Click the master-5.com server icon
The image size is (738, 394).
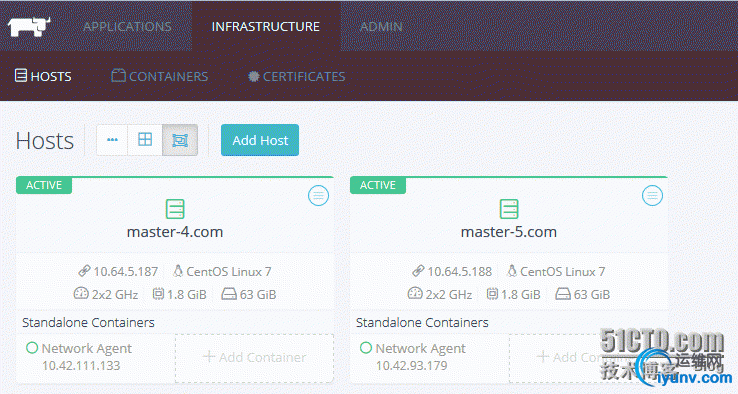509,209
